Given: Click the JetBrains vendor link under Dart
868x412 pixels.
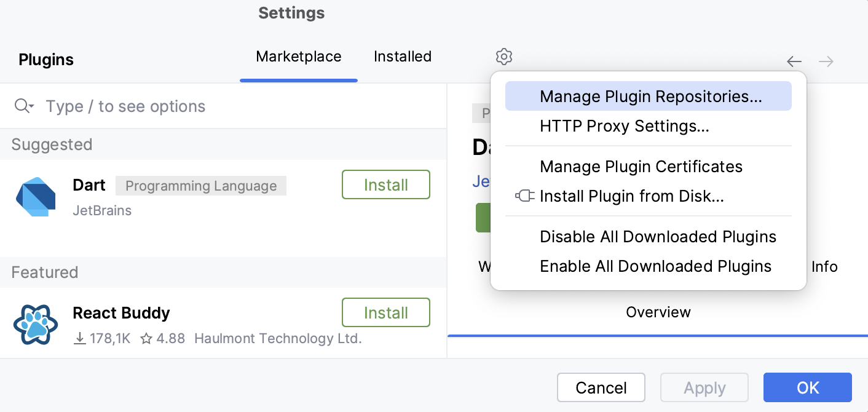Looking at the screenshot, I should point(101,210).
